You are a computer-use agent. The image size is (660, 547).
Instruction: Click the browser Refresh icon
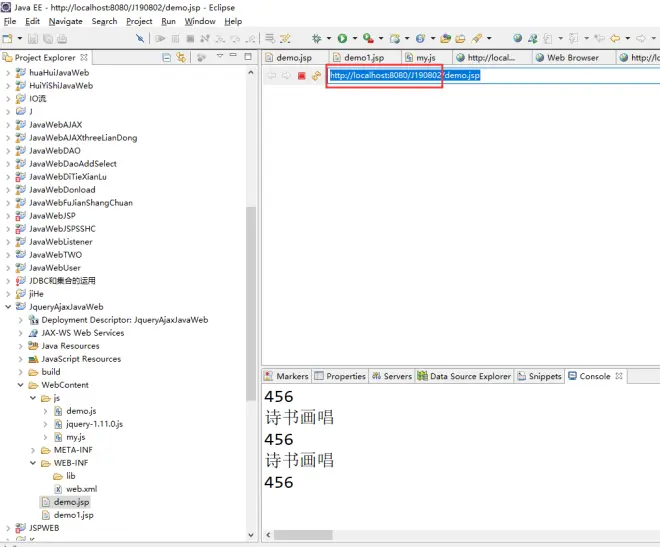(316, 76)
